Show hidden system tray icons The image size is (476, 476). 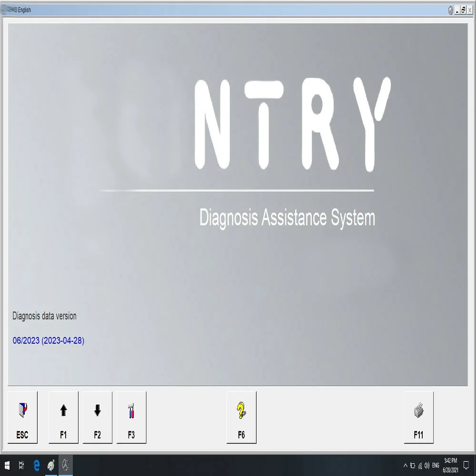[x=405, y=466]
